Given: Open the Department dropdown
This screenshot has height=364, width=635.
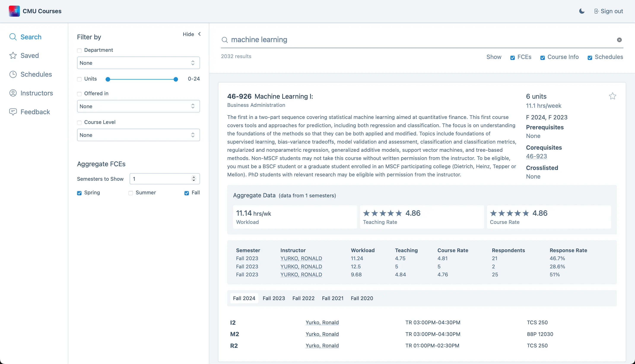Looking at the screenshot, I should tap(138, 63).
